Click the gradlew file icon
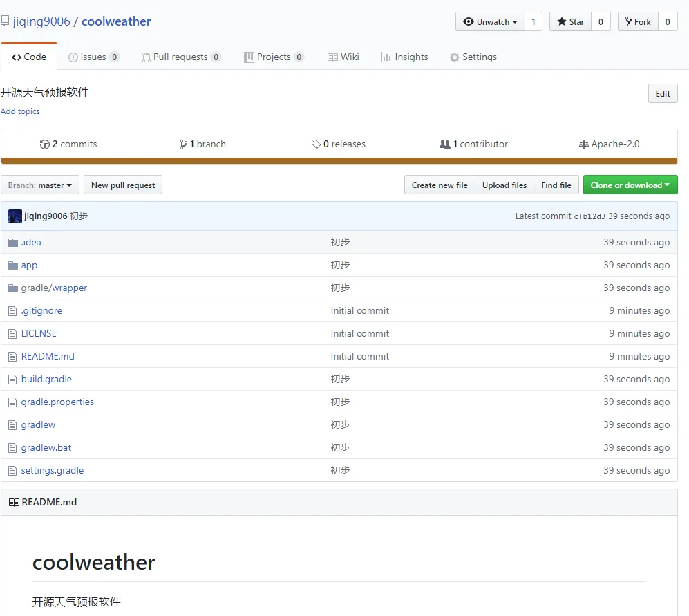The image size is (689, 616). point(12,425)
